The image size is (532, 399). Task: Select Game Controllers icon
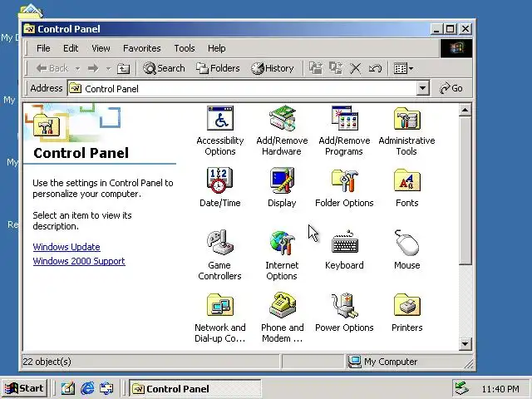(219, 255)
